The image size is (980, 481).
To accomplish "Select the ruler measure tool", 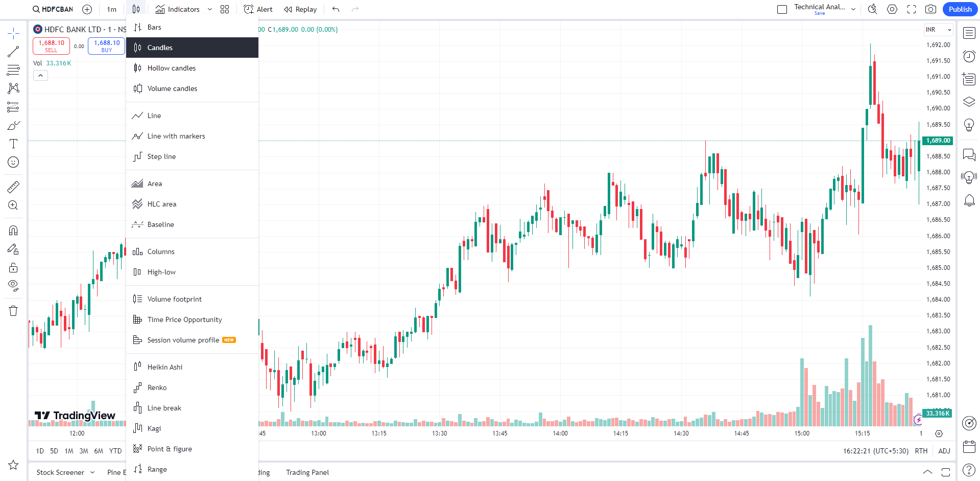I will (x=13, y=187).
